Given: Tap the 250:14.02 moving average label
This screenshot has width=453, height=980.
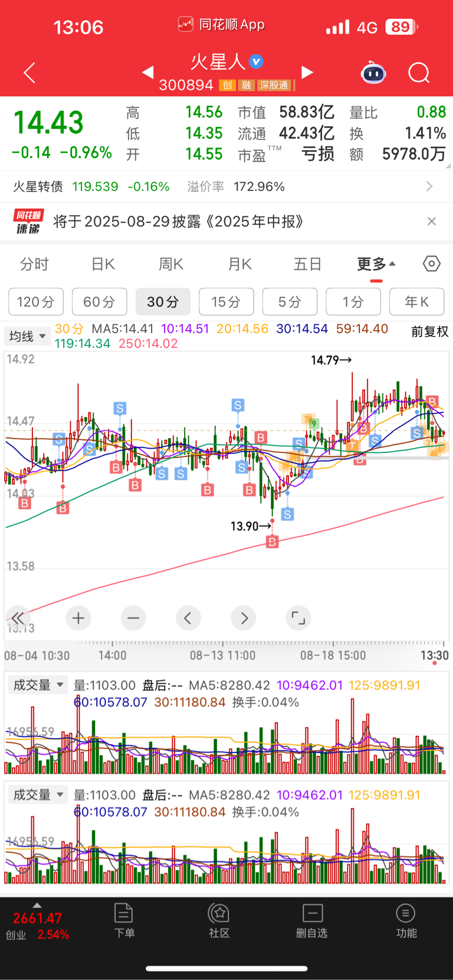Looking at the screenshot, I should pyautogui.click(x=148, y=343).
